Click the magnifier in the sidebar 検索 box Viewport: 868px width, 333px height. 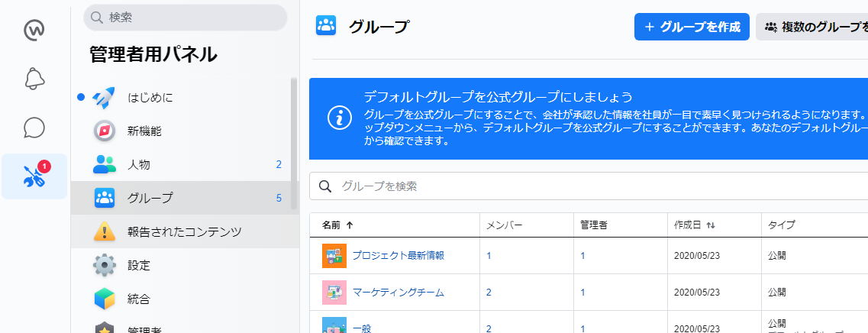pyautogui.click(x=97, y=18)
